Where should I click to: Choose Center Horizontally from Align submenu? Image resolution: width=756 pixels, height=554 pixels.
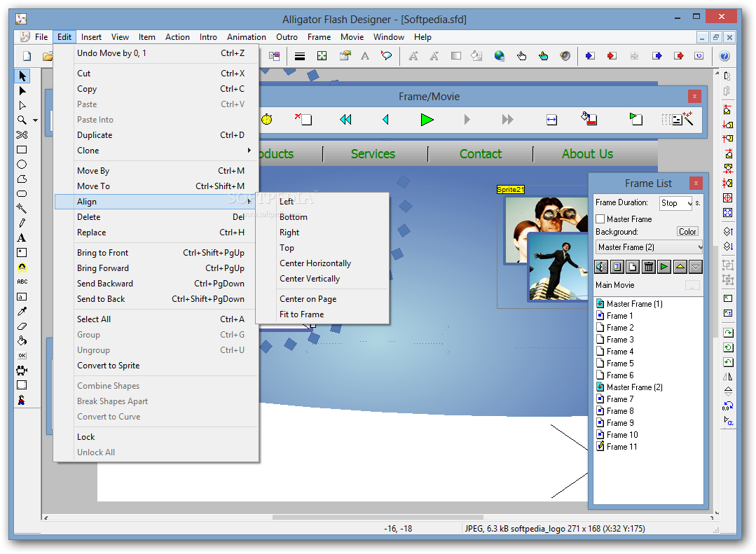point(315,263)
